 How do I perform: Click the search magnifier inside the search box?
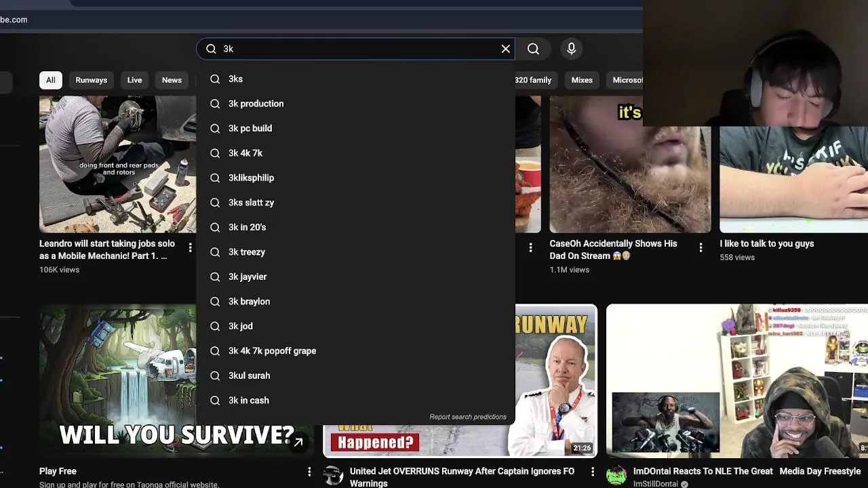(211, 49)
